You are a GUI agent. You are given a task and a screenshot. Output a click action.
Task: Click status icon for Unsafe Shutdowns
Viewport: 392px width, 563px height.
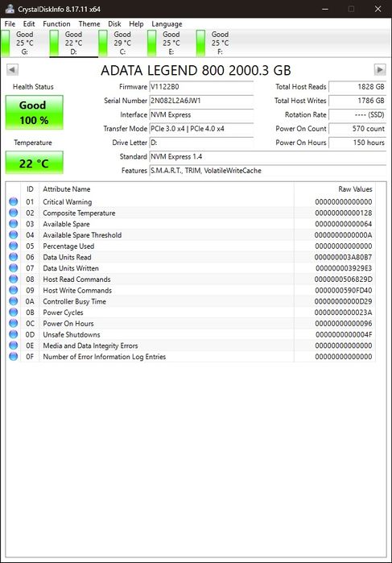(x=14, y=334)
